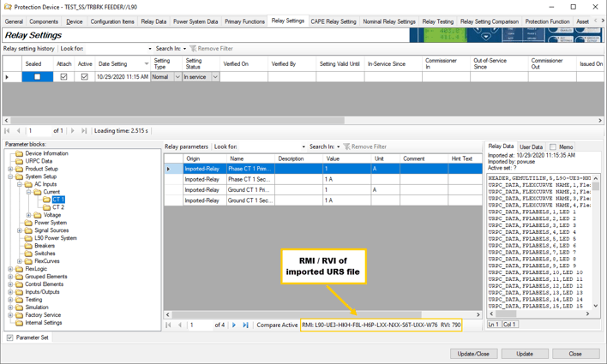Click the relay history horizontal scrollbar
The height and width of the screenshot is (364, 607).
[x=303, y=121]
